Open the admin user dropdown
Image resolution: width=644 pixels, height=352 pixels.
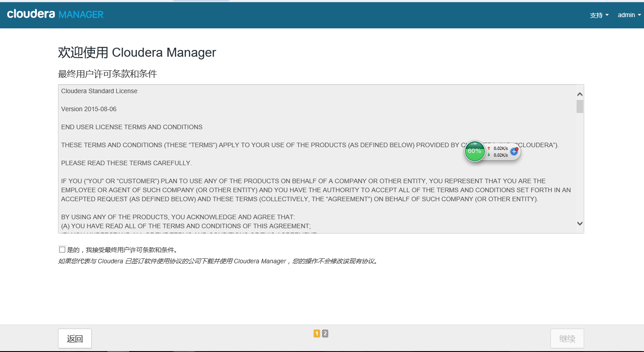[x=629, y=15]
